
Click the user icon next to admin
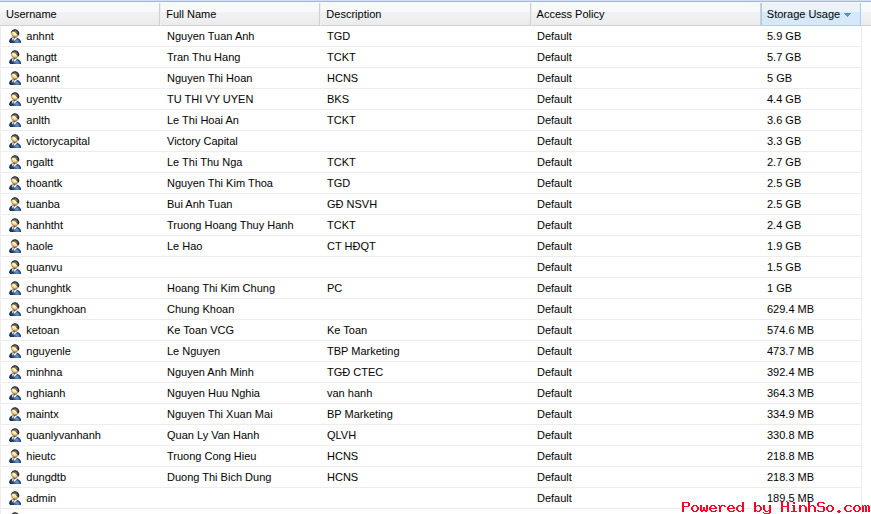(14, 498)
